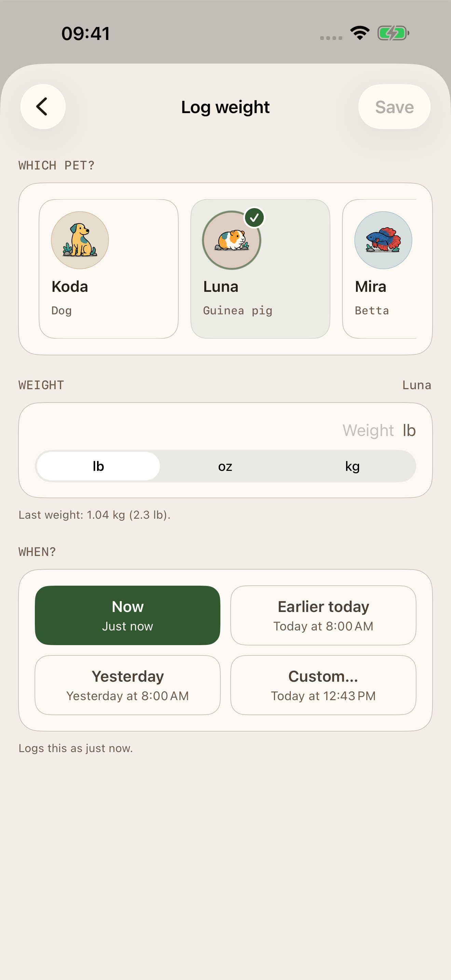Tap the cellular signal dots
This screenshot has width=451, height=980.
pos(331,38)
